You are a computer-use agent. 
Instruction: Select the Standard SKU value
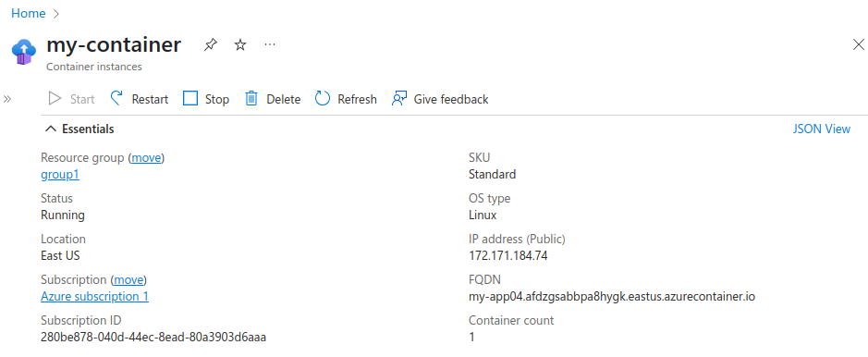(492, 175)
